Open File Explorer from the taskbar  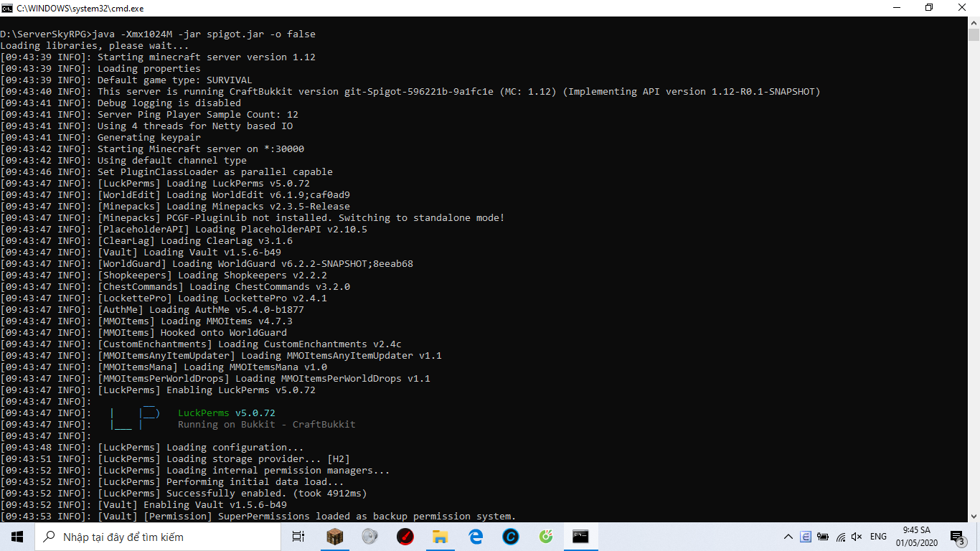[x=440, y=537]
